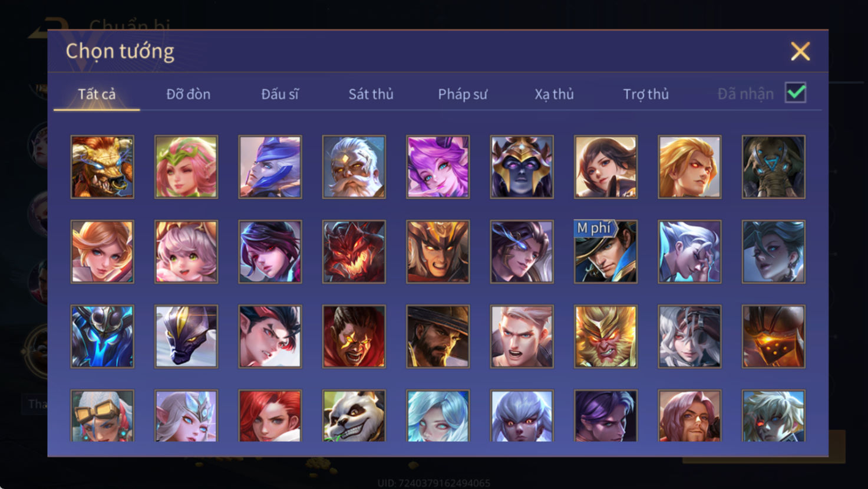Select the Tất cả tab
This screenshot has width=868, height=489.
[97, 94]
